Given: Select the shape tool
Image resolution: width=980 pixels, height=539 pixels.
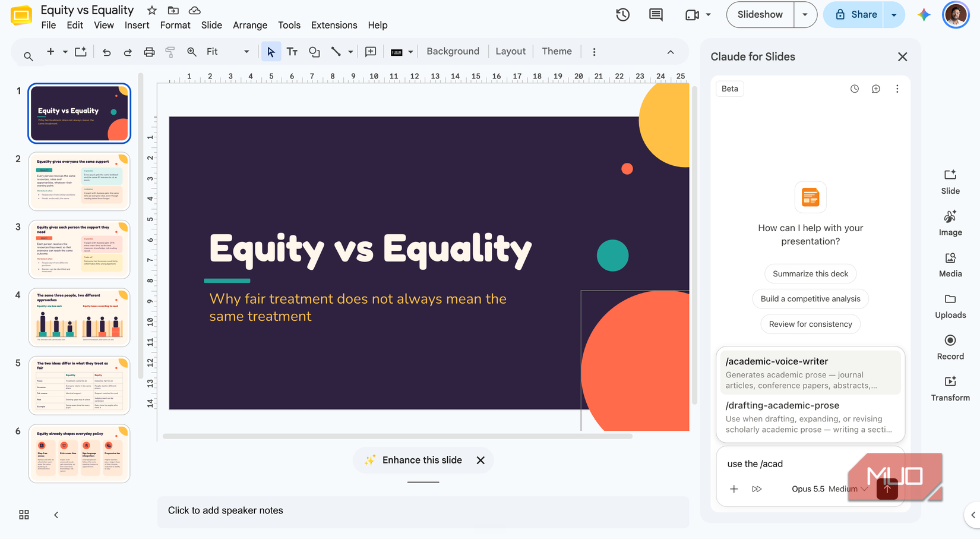Looking at the screenshot, I should click(314, 52).
